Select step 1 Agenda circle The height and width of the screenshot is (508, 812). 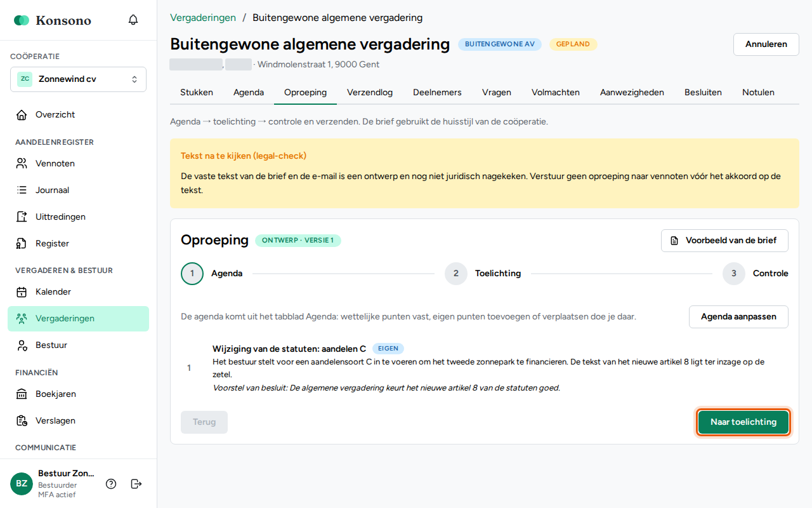[192, 274]
